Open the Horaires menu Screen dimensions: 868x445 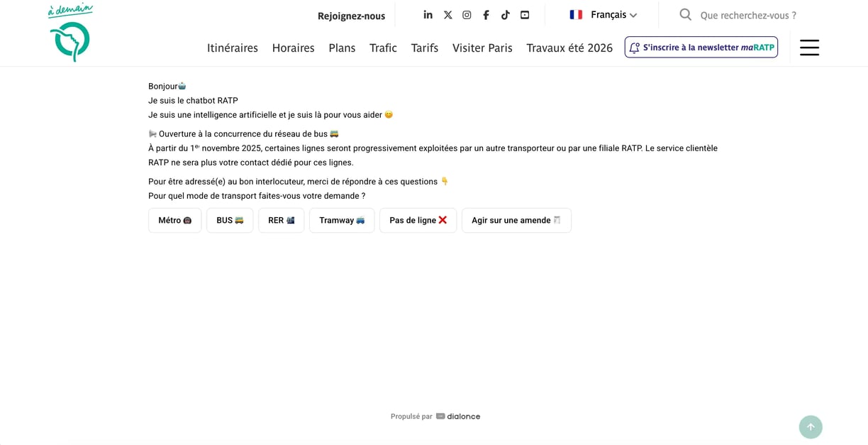(x=293, y=48)
